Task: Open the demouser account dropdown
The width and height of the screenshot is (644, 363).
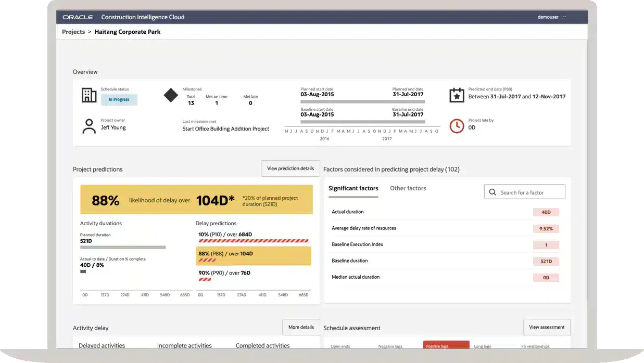Action: pyautogui.click(x=552, y=17)
